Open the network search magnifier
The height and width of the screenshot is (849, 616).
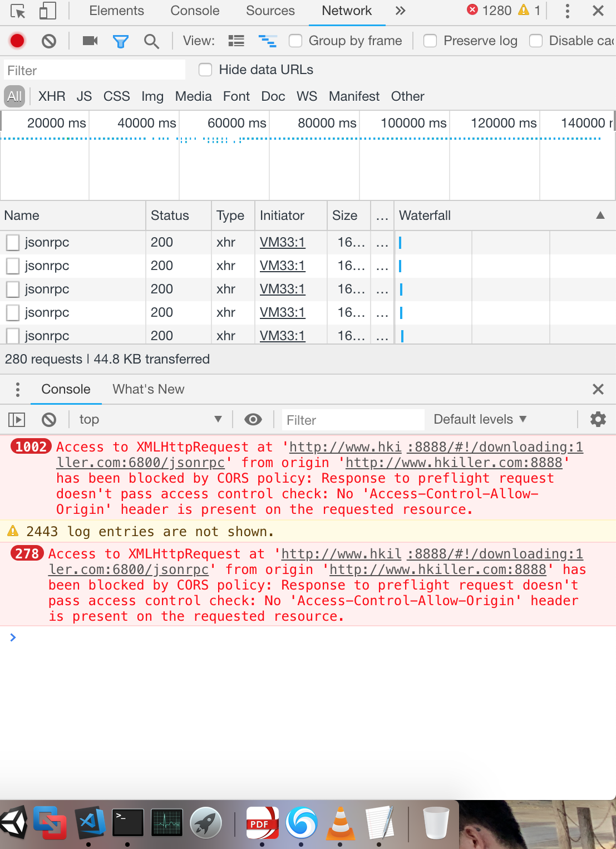[151, 41]
